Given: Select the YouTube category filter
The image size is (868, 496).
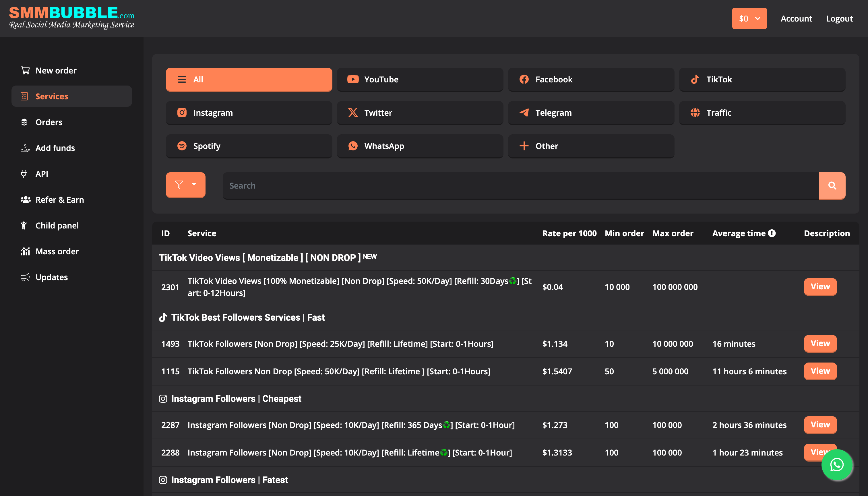Looking at the screenshot, I should click(420, 80).
